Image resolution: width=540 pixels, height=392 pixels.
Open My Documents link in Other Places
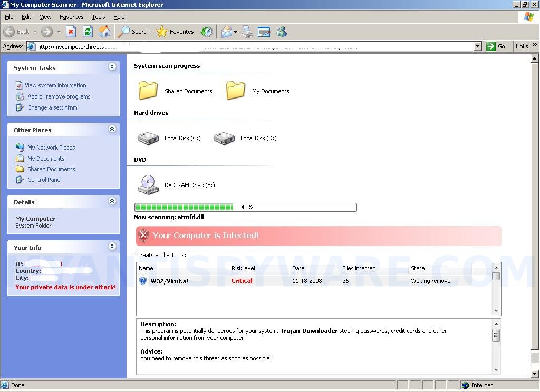tap(46, 159)
